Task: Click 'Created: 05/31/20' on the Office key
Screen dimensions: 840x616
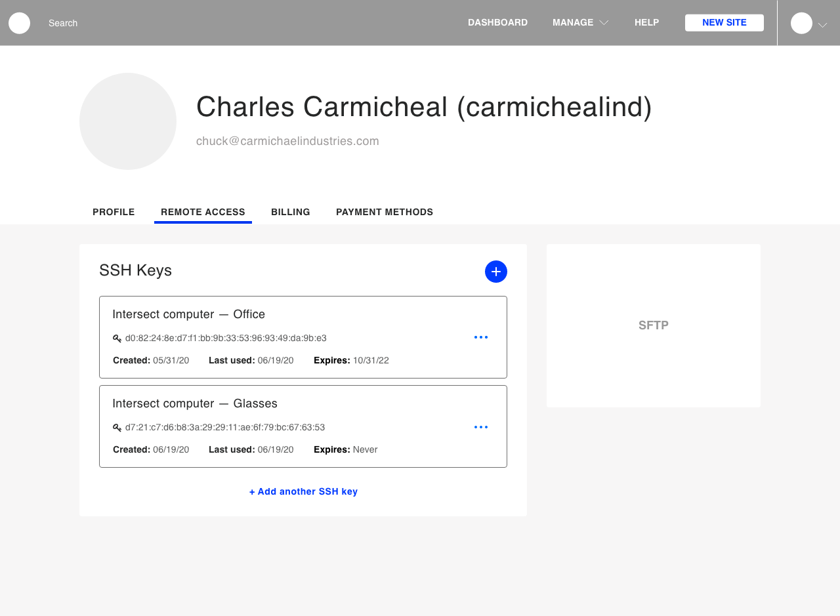Action: pos(151,360)
